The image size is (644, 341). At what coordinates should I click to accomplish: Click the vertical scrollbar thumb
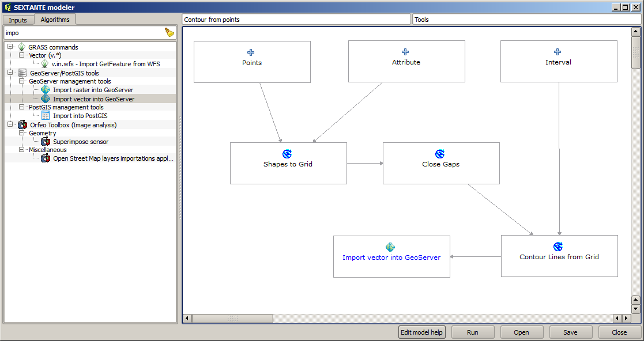[x=635, y=52]
